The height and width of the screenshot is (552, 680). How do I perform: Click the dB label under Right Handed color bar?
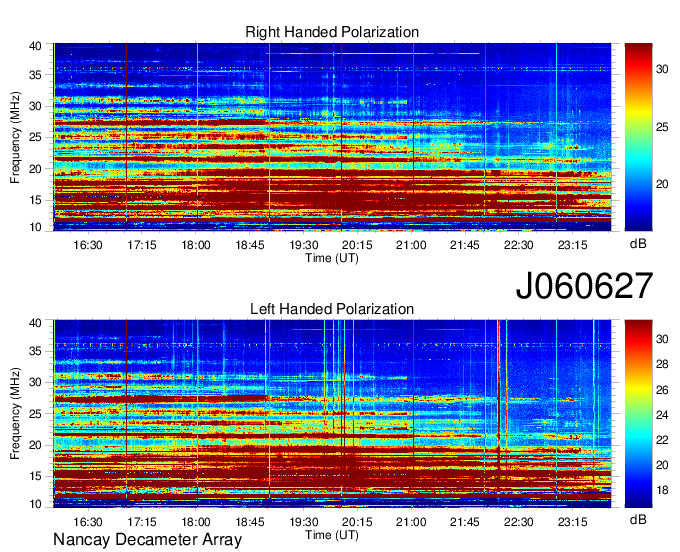click(638, 243)
